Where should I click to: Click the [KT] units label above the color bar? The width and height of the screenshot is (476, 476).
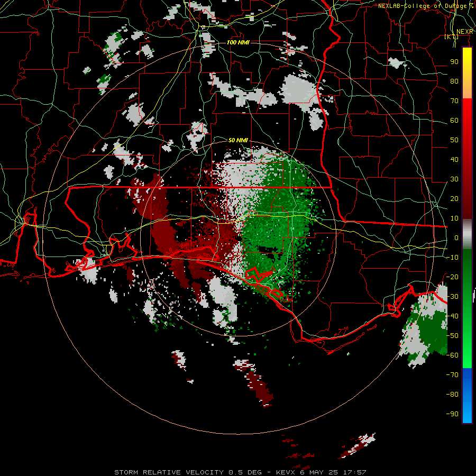(451, 36)
